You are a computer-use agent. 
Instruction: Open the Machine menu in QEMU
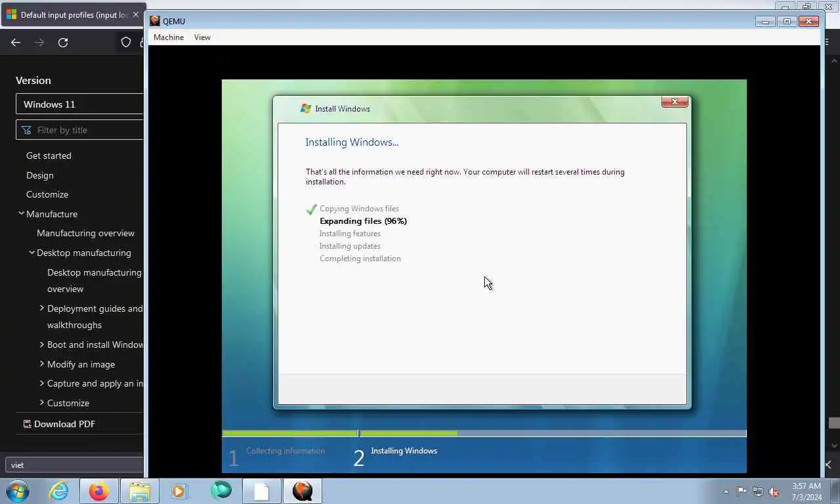[x=169, y=37]
